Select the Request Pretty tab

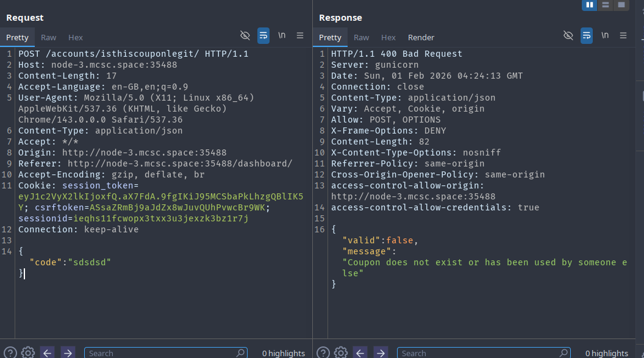coord(17,37)
